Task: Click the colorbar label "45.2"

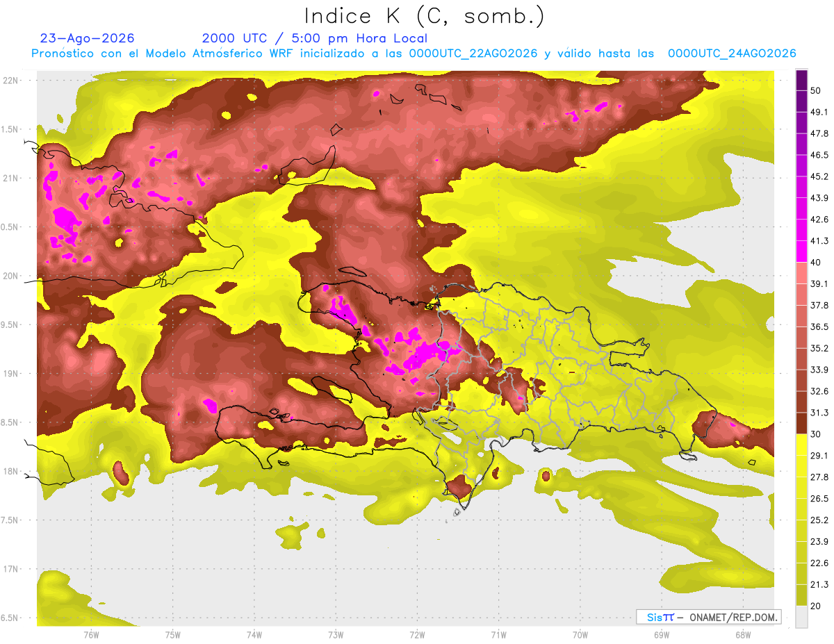Action: [x=820, y=176]
